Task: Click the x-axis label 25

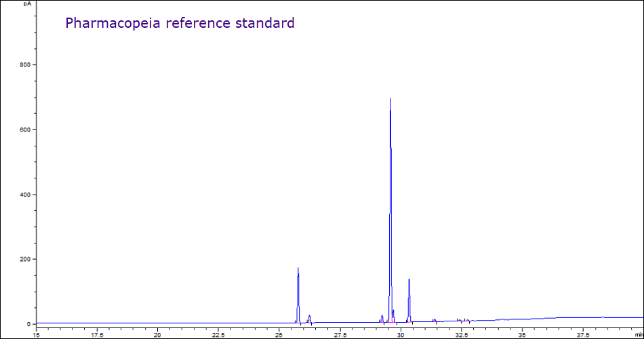Action: point(279,335)
